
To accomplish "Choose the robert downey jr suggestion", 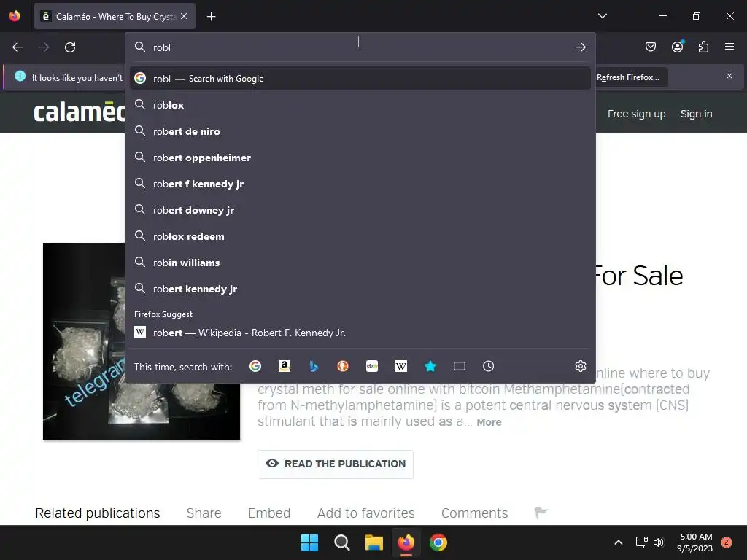I will (360, 209).
